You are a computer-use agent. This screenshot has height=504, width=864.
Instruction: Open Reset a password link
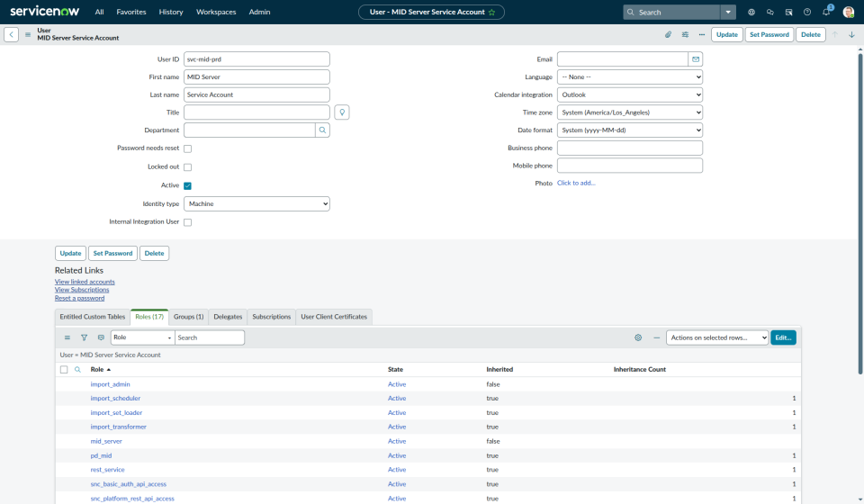click(x=79, y=298)
